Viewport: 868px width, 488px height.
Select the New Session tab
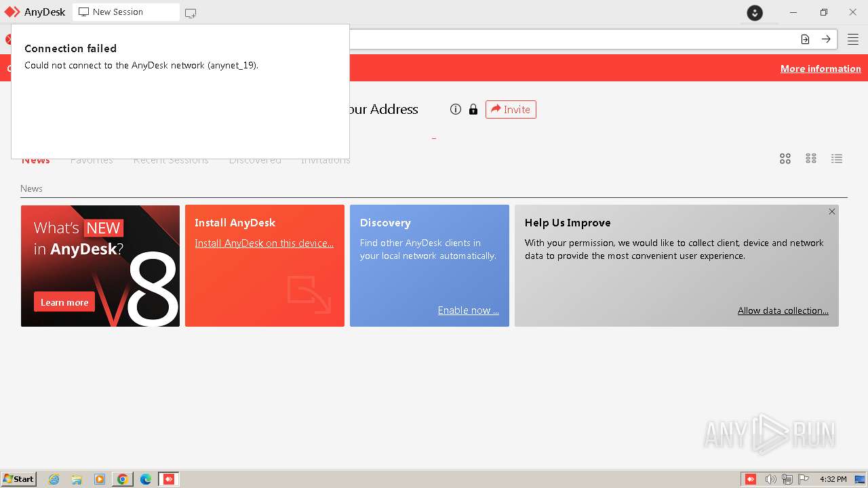[126, 12]
